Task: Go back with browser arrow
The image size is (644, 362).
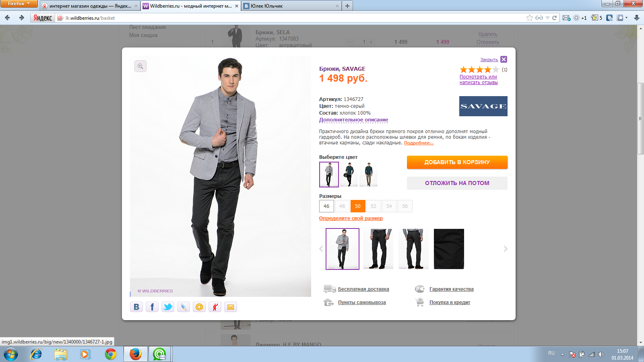Action: tap(7, 18)
